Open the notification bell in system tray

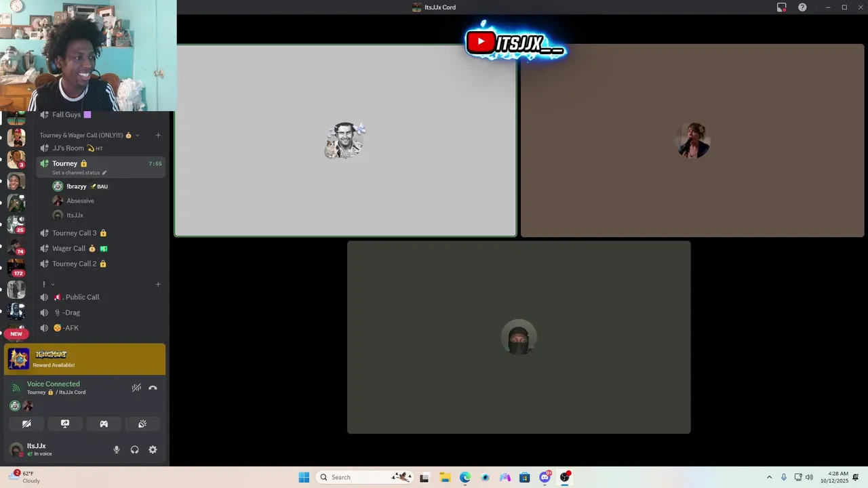(856, 477)
